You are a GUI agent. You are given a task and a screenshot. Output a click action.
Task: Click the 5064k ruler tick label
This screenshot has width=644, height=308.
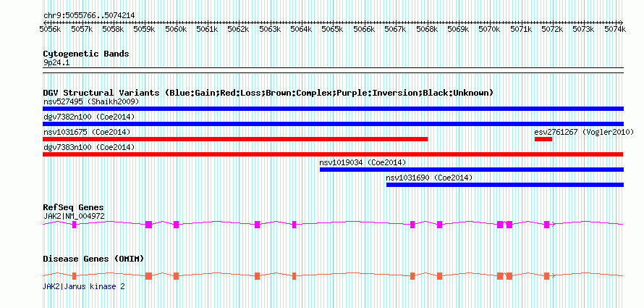(x=302, y=29)
